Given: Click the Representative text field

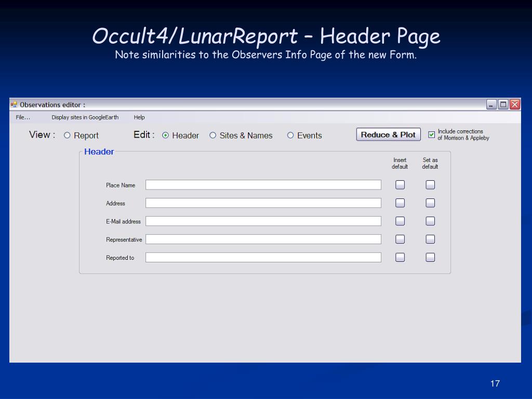Looking at the screenshot, I should pos(263,239).
